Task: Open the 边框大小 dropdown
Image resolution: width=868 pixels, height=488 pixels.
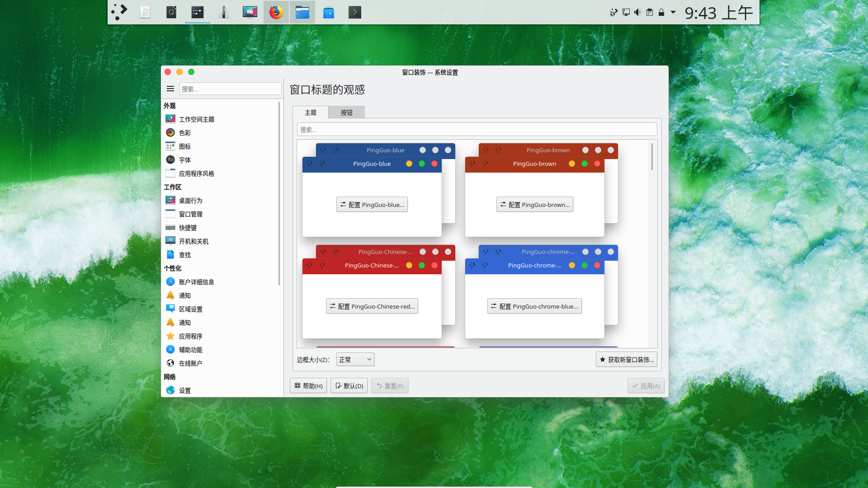Action: [355, 360]
